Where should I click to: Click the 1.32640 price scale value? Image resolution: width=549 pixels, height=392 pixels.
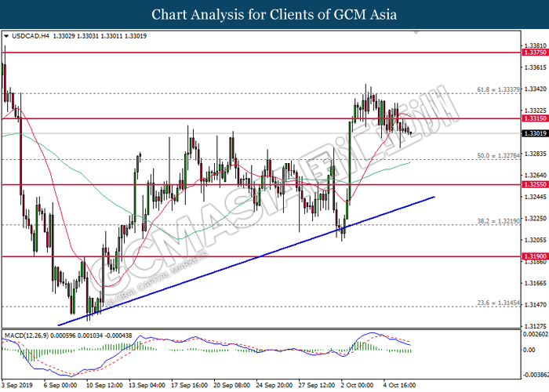tap(536, 176)
